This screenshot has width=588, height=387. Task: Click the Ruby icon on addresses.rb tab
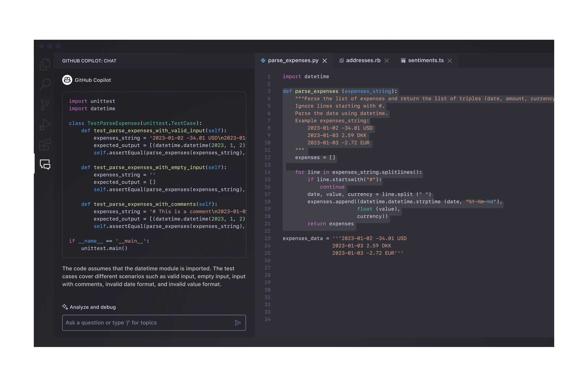point(342,60)
